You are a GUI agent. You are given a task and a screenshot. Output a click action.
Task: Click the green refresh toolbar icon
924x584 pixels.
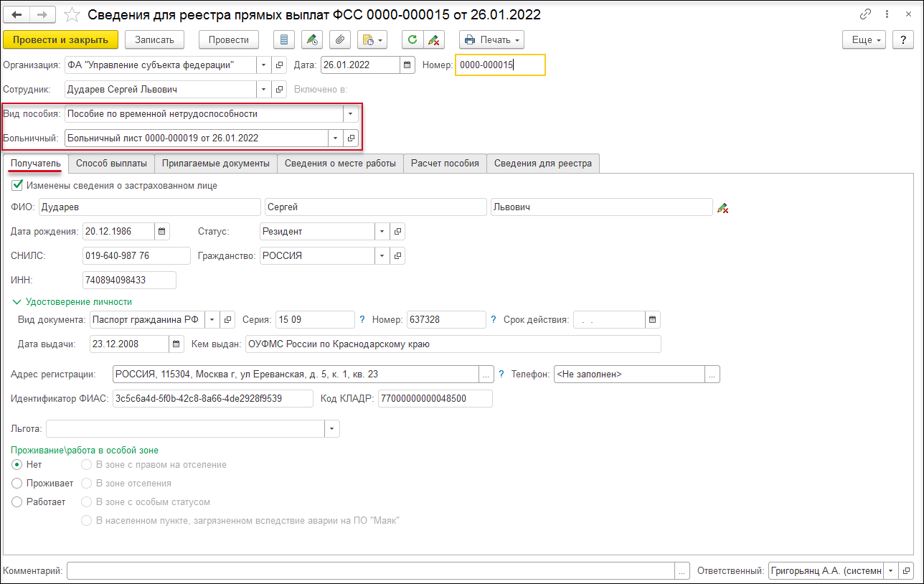coord(412,39)
